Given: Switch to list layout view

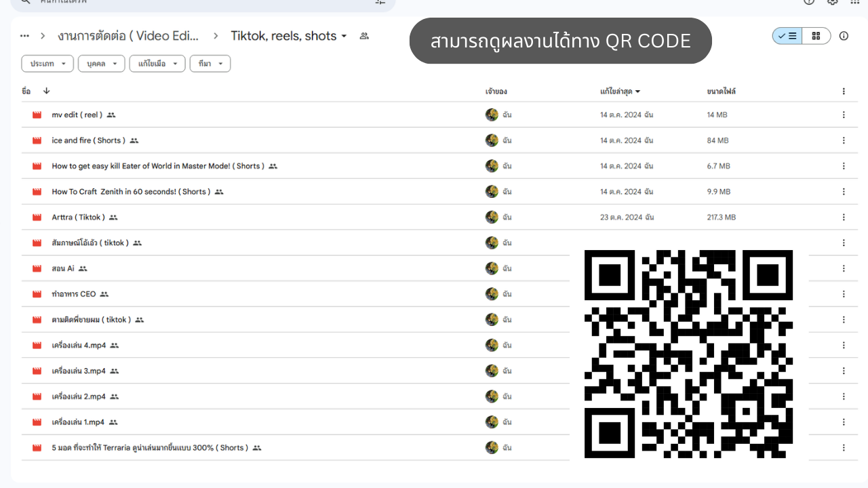Looking at the screenshot, I should (x=787, y=36).
